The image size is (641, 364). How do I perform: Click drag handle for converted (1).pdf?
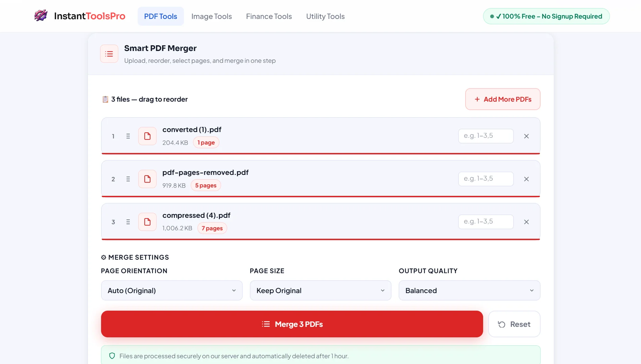128,136
